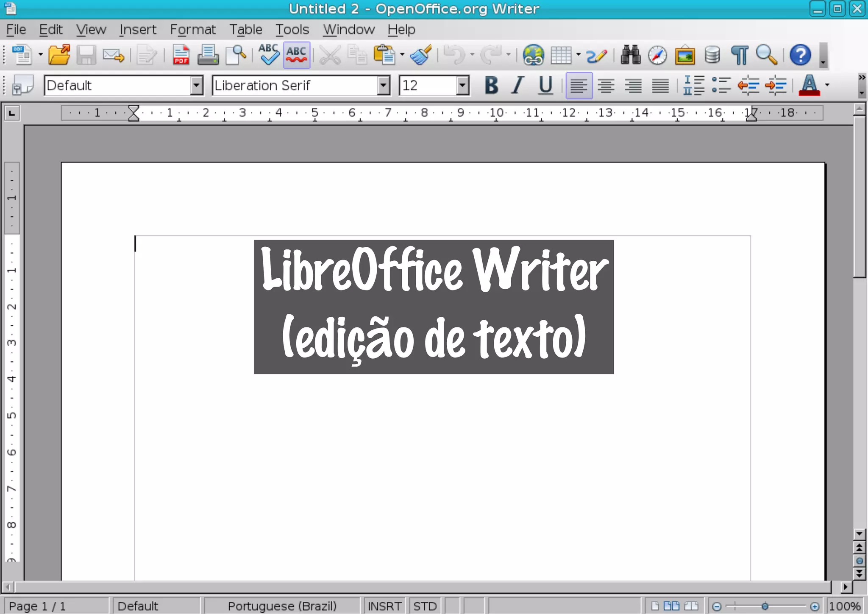Decrease paragraph indent

click(x=748, y=85)
